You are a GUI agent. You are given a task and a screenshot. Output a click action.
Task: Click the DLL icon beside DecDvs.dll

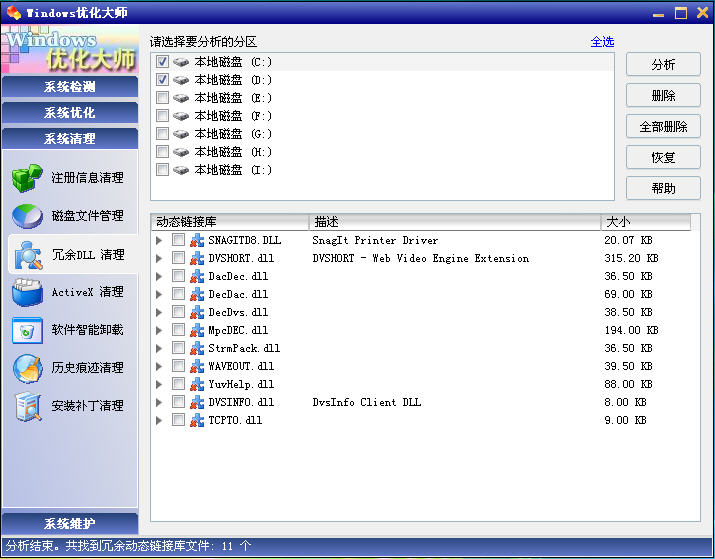197,312
